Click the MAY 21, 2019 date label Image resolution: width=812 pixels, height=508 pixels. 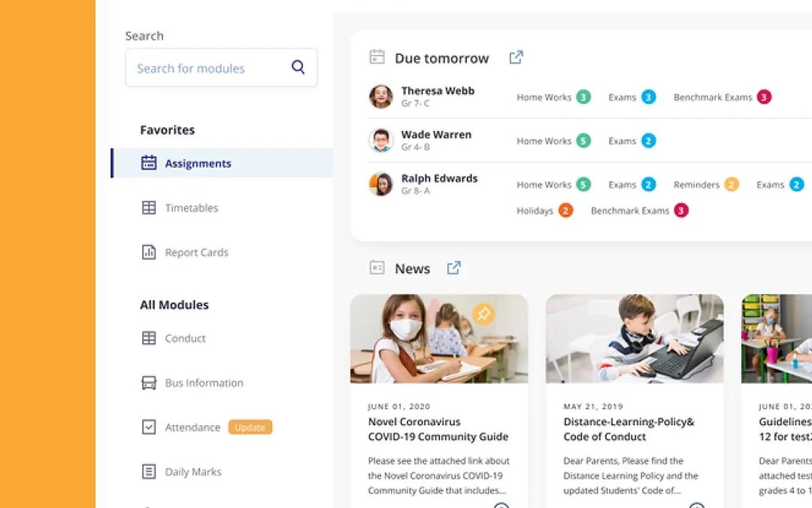(x=593, y=406)
